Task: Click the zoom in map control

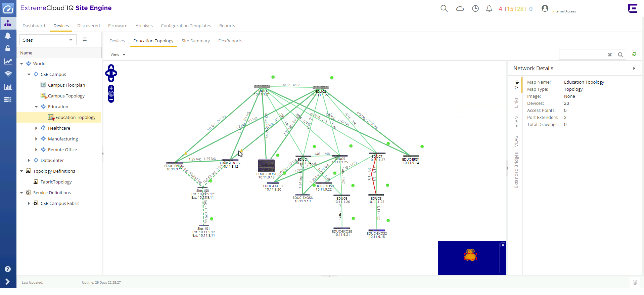Action: (111, 88)
